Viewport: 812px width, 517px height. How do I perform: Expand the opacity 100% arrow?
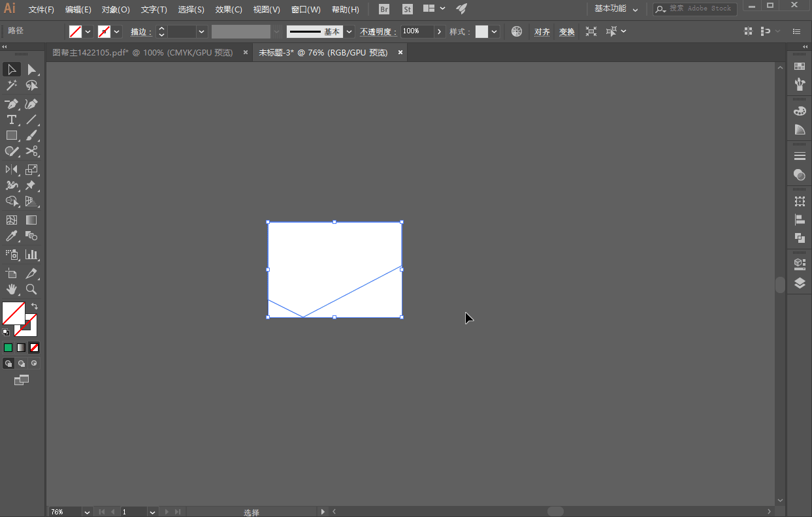pos(440,31)
